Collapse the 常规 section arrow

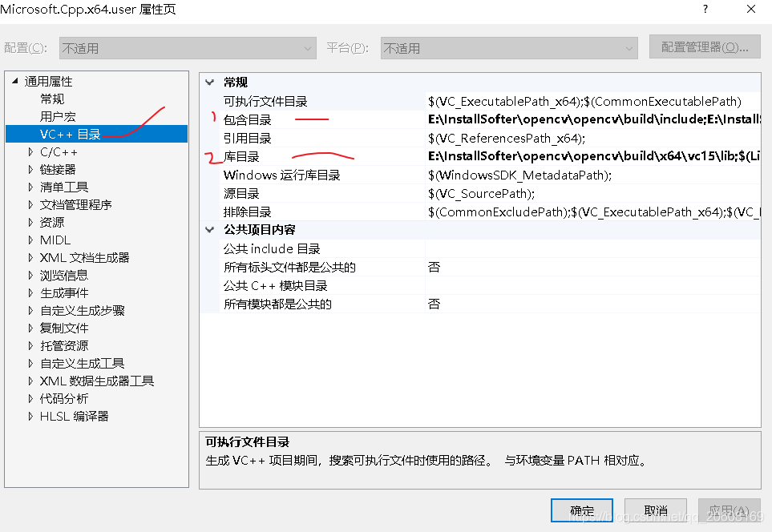click(x=209, y=82)
